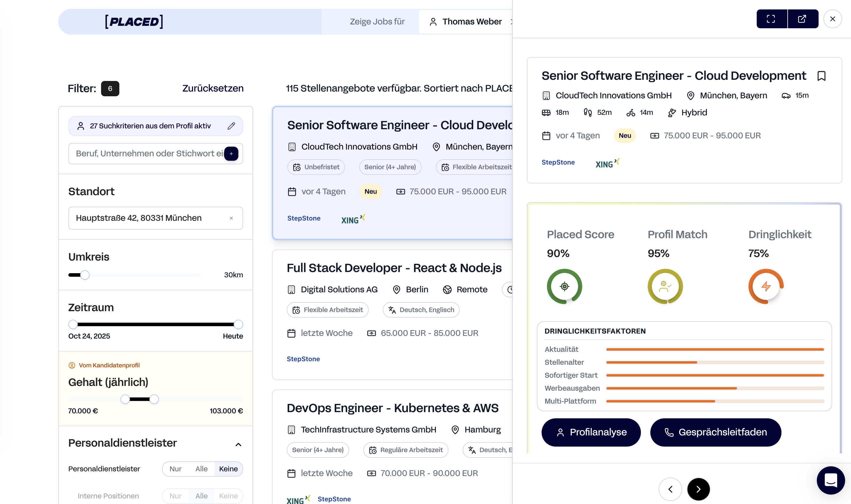Bookmark the Senior Software Engineer job

tap(821, 76)
